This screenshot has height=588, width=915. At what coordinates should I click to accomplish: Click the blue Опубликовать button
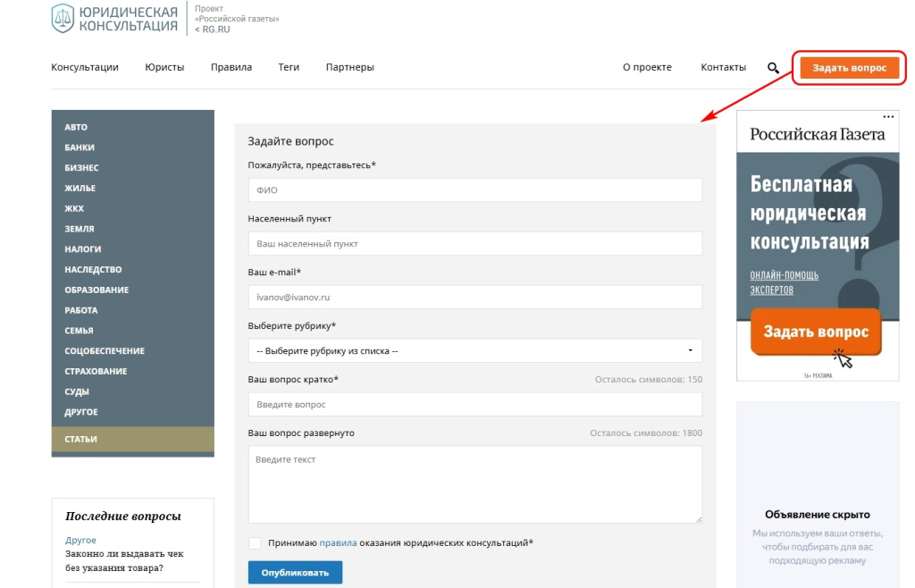(x=295, y=572)
